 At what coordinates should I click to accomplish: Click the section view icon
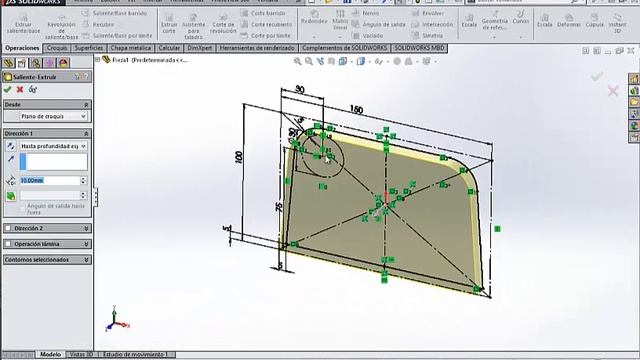pos(331,61)
